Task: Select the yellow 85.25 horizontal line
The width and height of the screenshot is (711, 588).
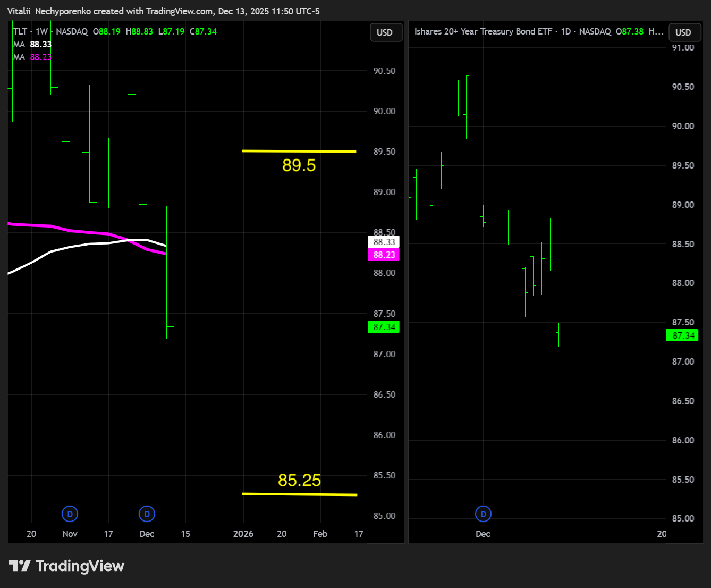Action: pos(299,494)
